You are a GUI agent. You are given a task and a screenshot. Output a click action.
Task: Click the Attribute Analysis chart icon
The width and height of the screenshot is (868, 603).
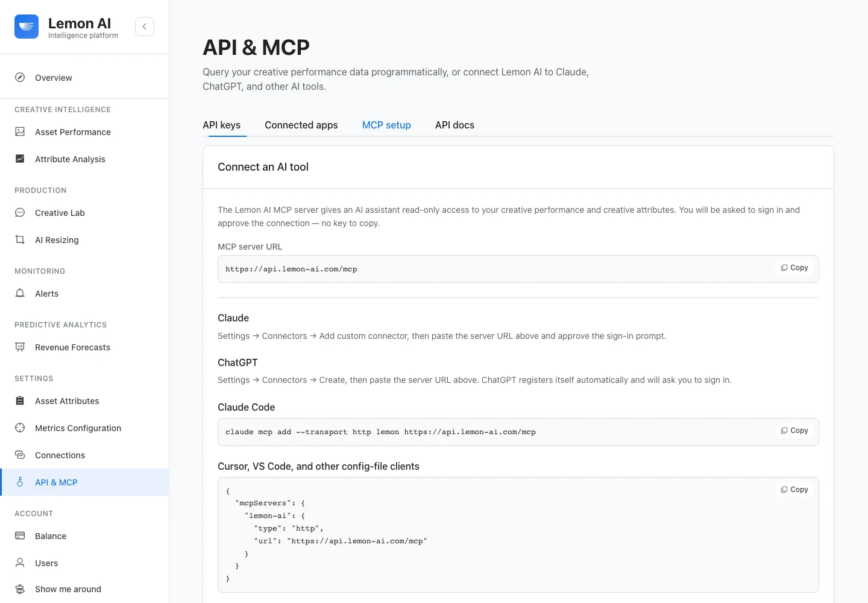tap(20, 159)
